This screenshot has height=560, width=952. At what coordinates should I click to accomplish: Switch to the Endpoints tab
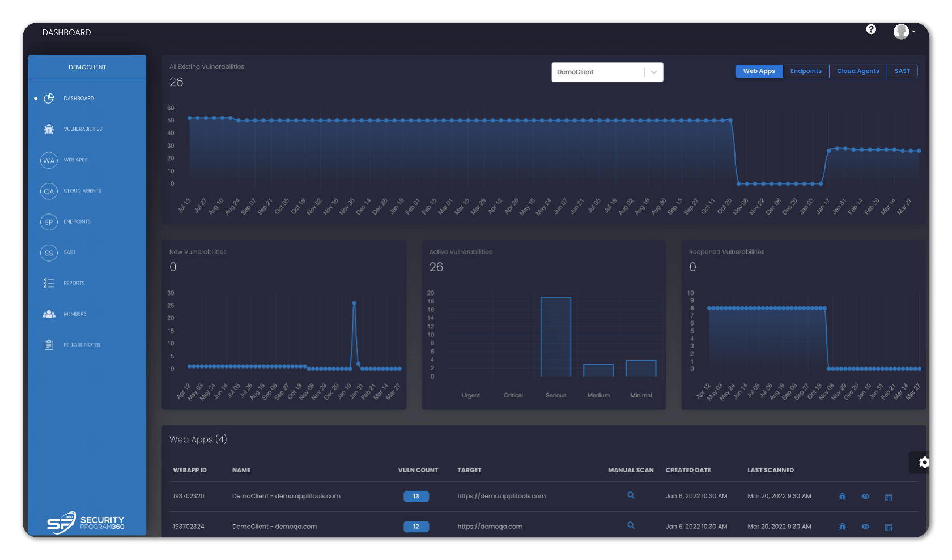coord(806,71)
